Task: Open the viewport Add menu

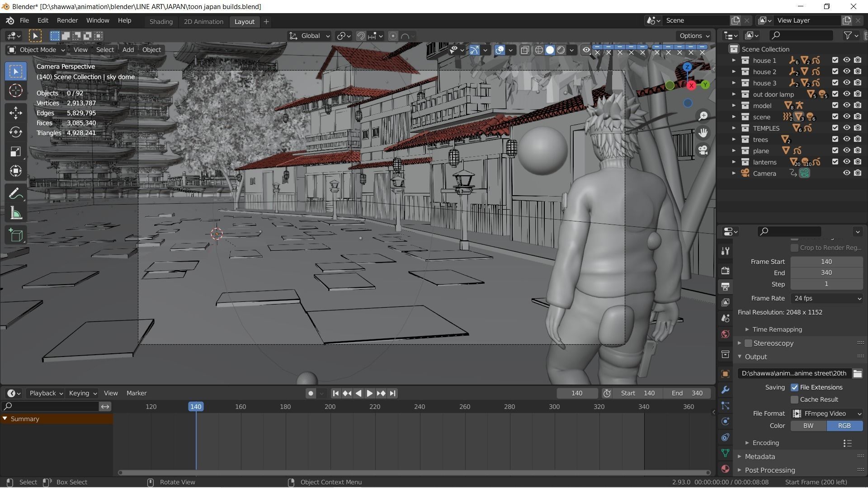Action: point(128,50)
